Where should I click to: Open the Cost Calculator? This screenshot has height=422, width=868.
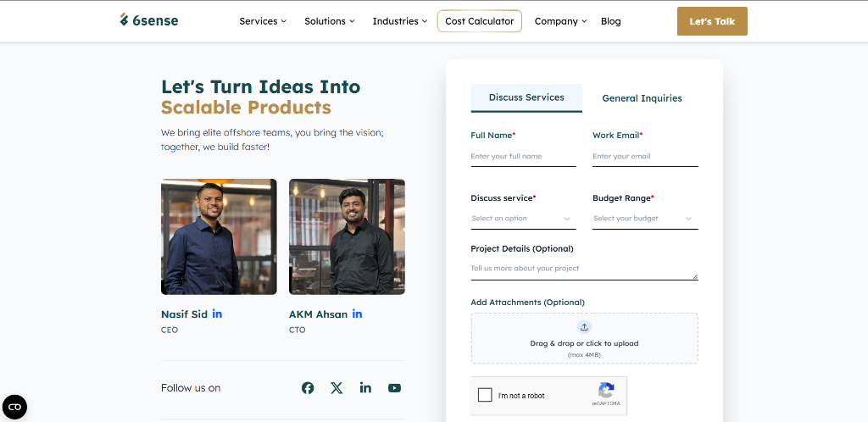(x=480, y=21)
